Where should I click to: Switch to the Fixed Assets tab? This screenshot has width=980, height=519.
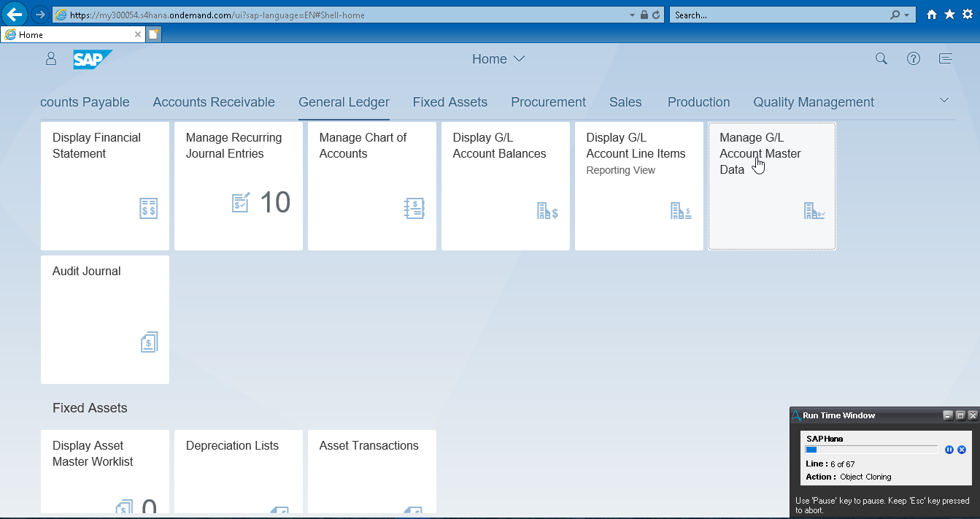click(450, 102)
